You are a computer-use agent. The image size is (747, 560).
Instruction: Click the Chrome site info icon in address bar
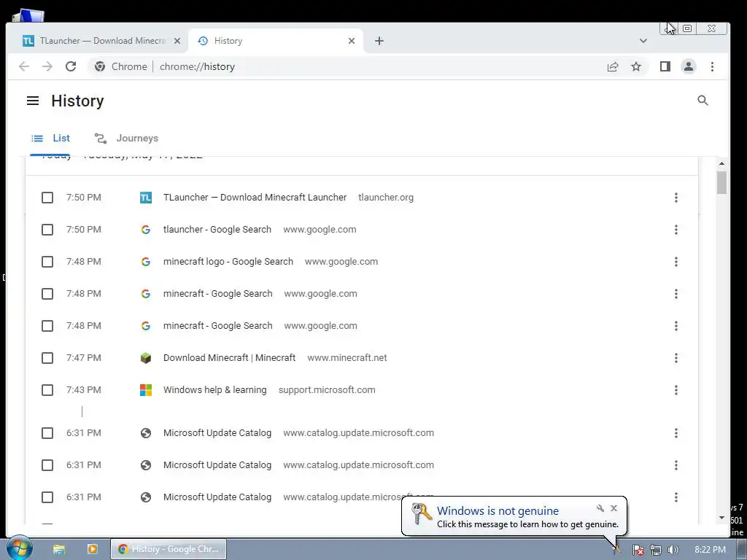99,66
